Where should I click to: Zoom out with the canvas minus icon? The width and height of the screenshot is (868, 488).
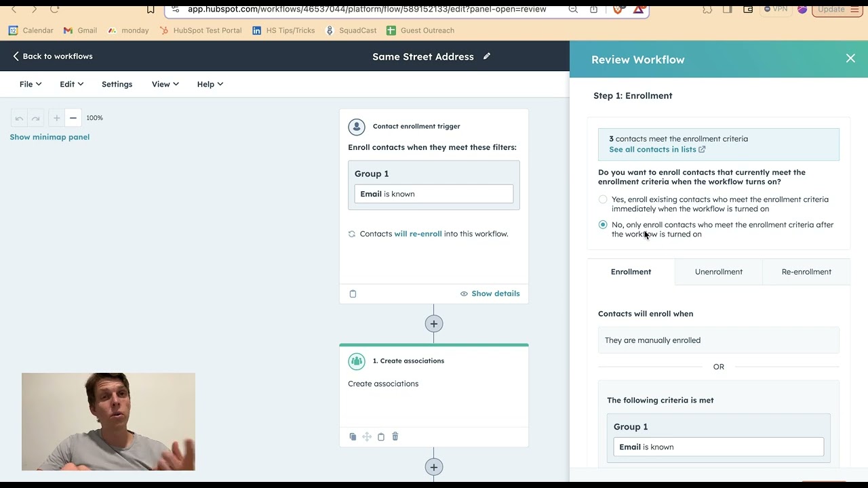73,118
